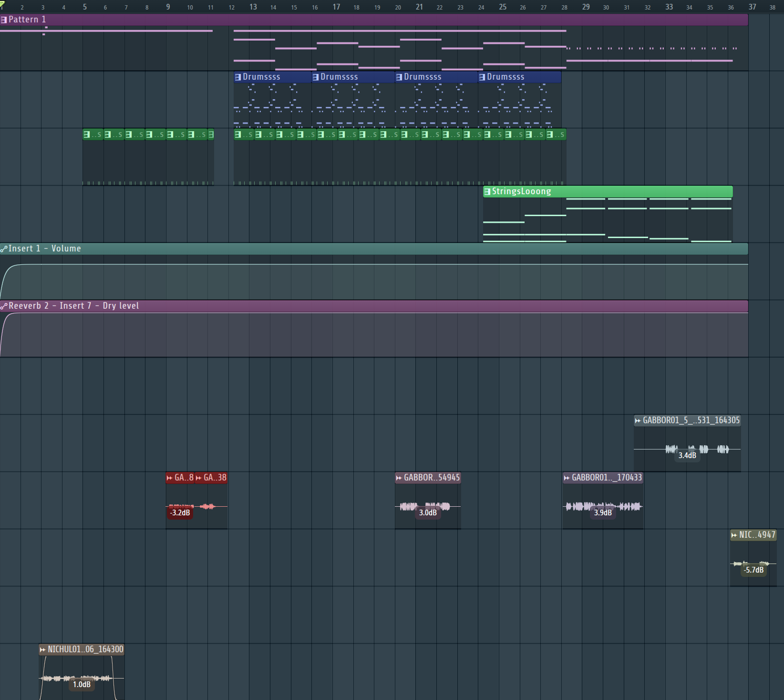Select the Insert 1 - Volume title bar
Image resolution: width=784 pixels, height=700 pixels.
[374, 249]
